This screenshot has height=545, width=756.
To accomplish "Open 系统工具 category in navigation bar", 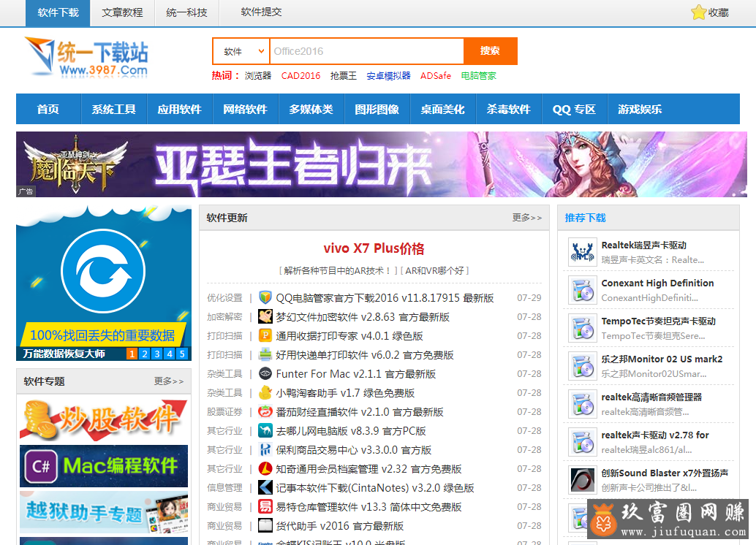I will [x=114, y=110].
